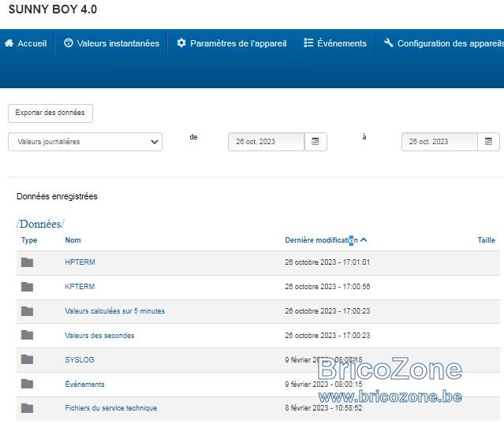Click the HPTERM date 17:01:01 cell
Image resolution: width=504 pixels, height=431 pixels.
(x=327, y=262)
